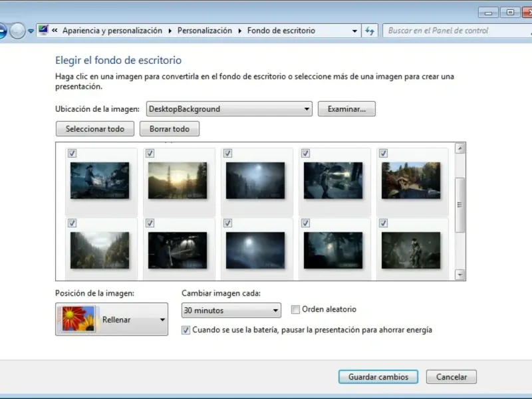532x399 pixels.
Task: Click the 'Examinar...' button
Action: pyautogui.click(x=346, y=109)
